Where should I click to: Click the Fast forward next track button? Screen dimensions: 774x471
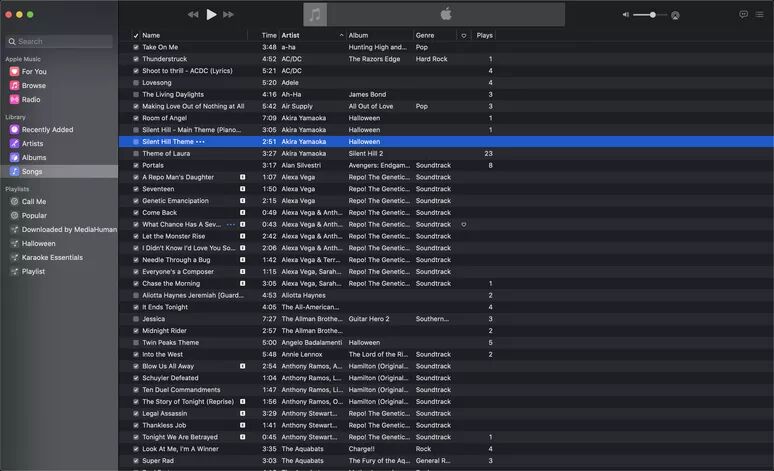(x=229, y=14)
